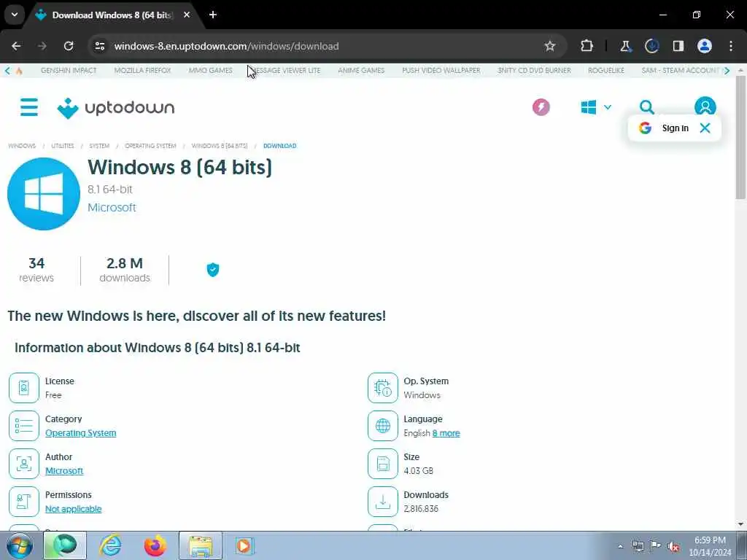This screenshot has height=560, width=747.
Task: Open ANIME GAMES trending link
Action: (x=361, y=70)
